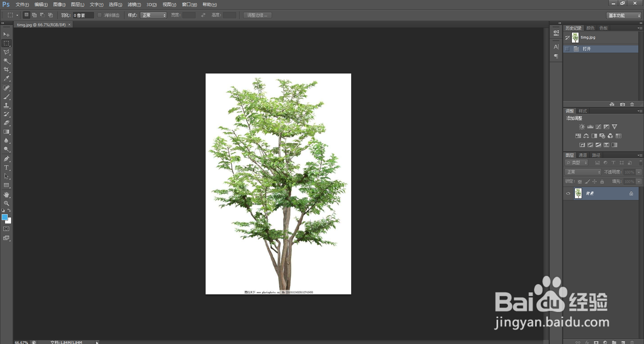644x344 pixels.
Task: Toggle Quick Mask mode
Action: click(6, 229)
